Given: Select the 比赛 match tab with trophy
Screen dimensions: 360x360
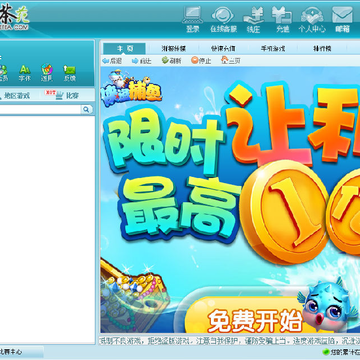Looking at the screenshot, I should (x=63, y=96).
